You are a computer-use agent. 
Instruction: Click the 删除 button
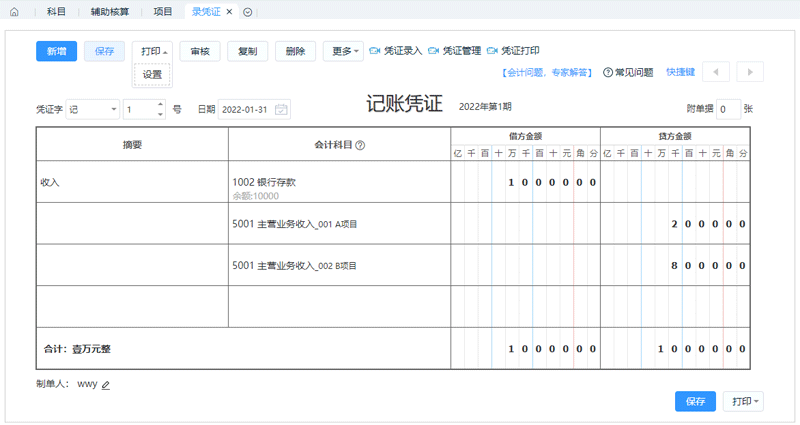[295, 51]
